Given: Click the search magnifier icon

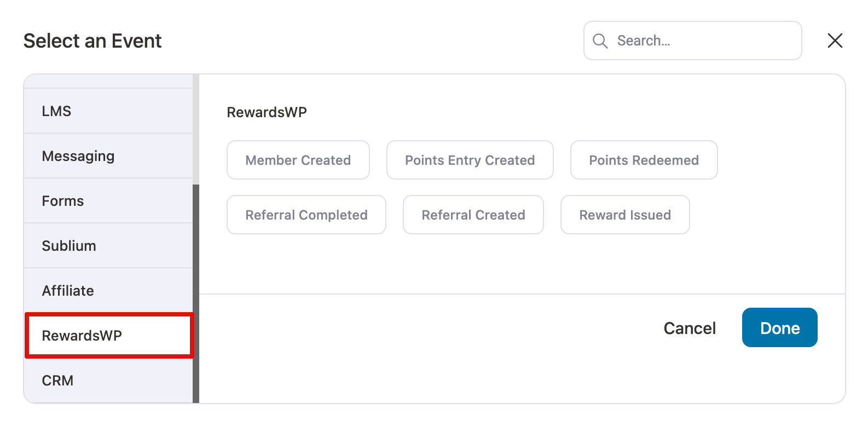Looking at the screenshot, I should (600, 41).
